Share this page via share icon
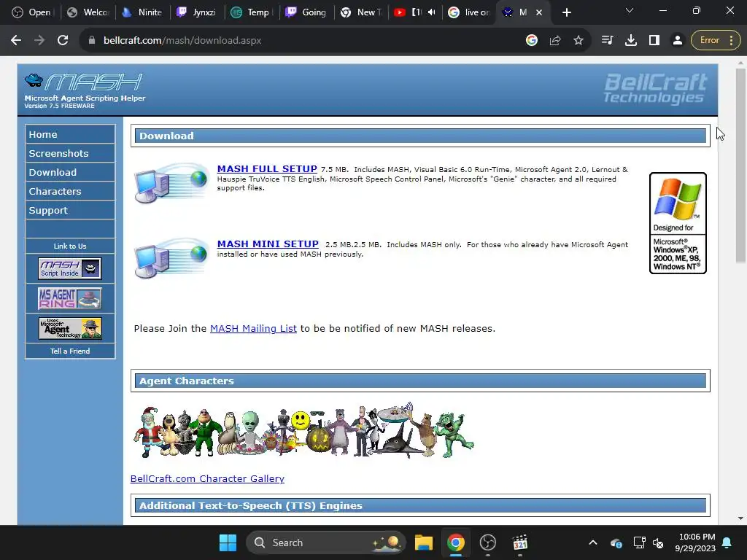Image resolution: width=747 pixels, height=560 pixels. [555, 41]
